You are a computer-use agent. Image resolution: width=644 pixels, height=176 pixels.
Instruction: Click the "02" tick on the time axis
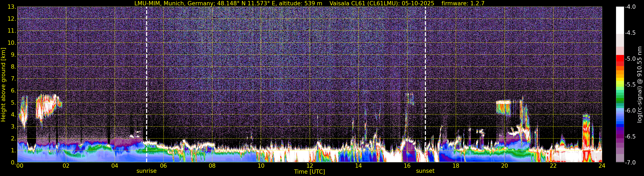click(66, 166)
